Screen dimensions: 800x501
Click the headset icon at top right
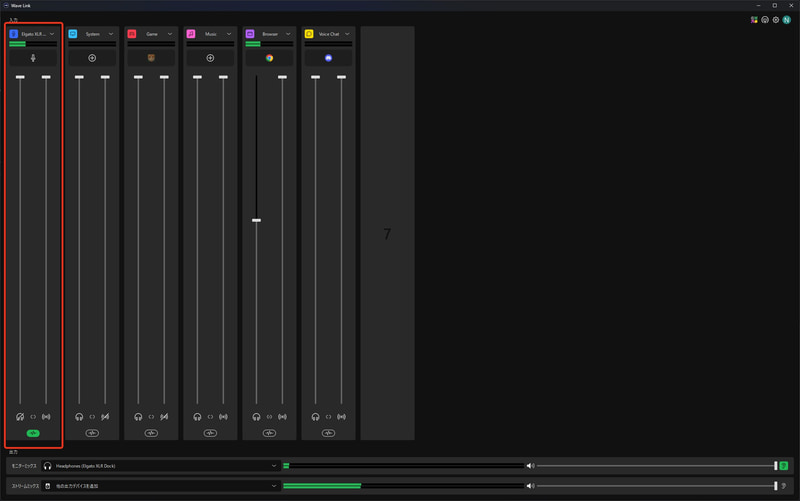click(x=765, y=20)
